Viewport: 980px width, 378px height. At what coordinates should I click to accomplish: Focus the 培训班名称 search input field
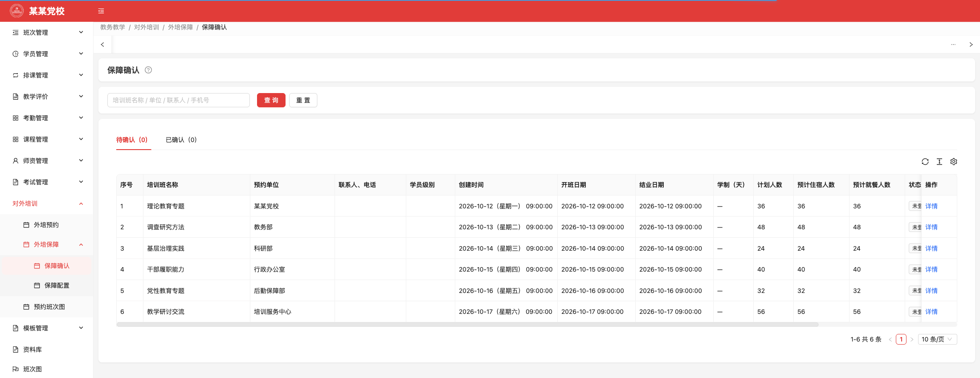tap(179, 100)
